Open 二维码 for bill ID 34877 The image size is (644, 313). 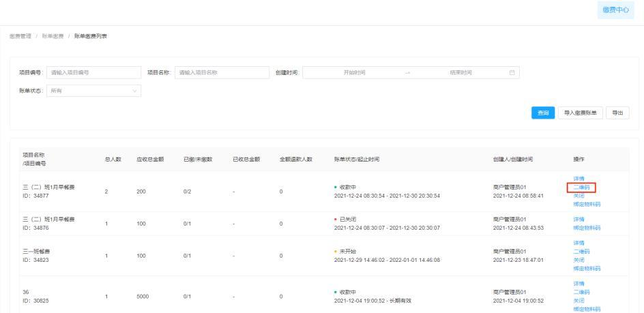coord(581,188)
